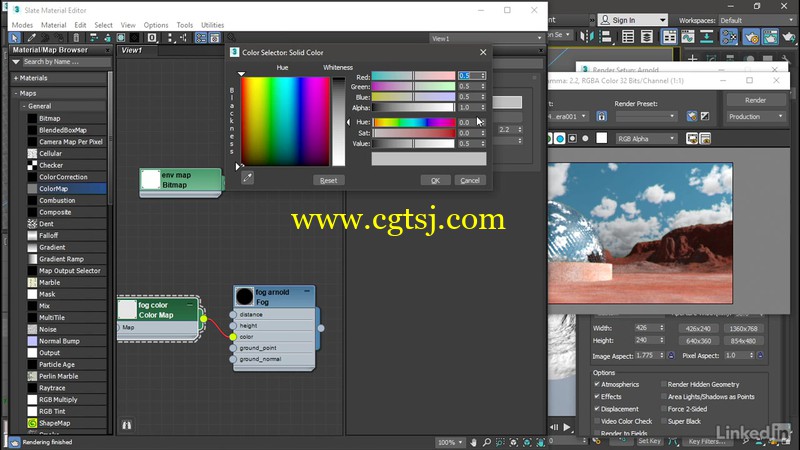Open the Options menu

tap(156, 24)
